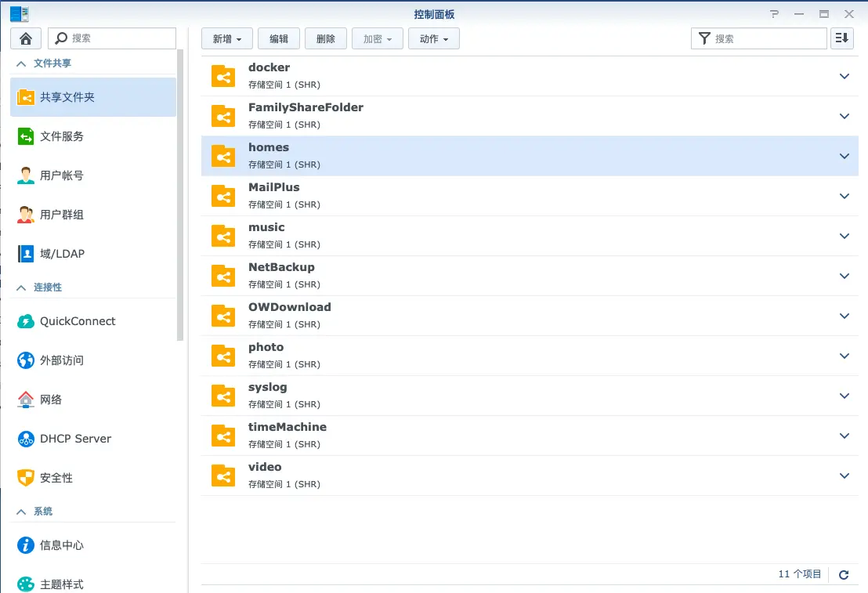Click the Delete (删除) button
The image size is (868, 593).
point(326,38)
